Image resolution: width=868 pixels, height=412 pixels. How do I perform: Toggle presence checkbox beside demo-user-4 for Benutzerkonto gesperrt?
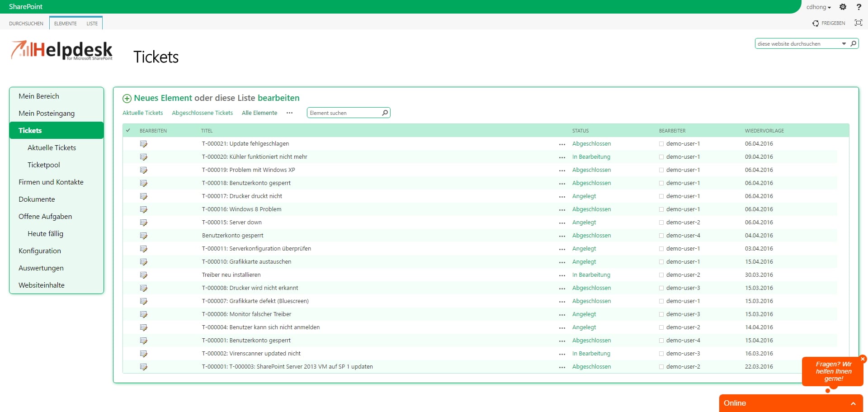[661, 236]
